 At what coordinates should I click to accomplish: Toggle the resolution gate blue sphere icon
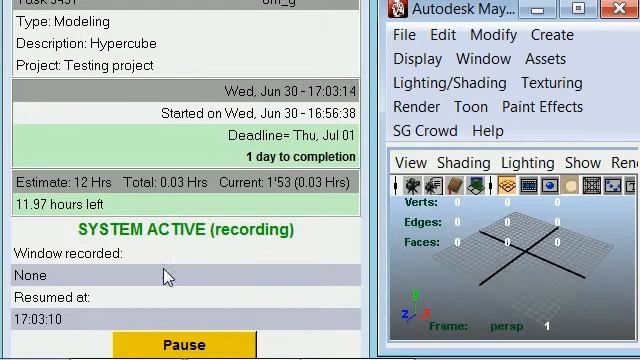(549, 186)
